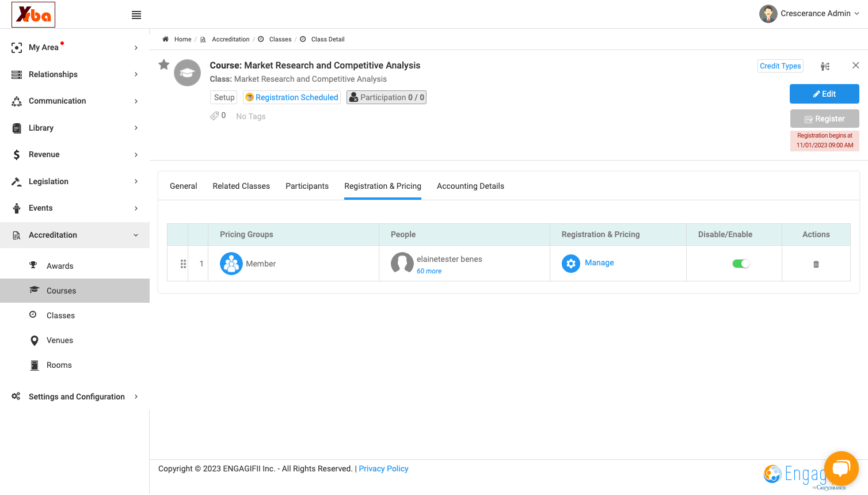This screenshot has height=495, width=868.
Task: Delete the Member pricing group row
Action: coord(816,264)
